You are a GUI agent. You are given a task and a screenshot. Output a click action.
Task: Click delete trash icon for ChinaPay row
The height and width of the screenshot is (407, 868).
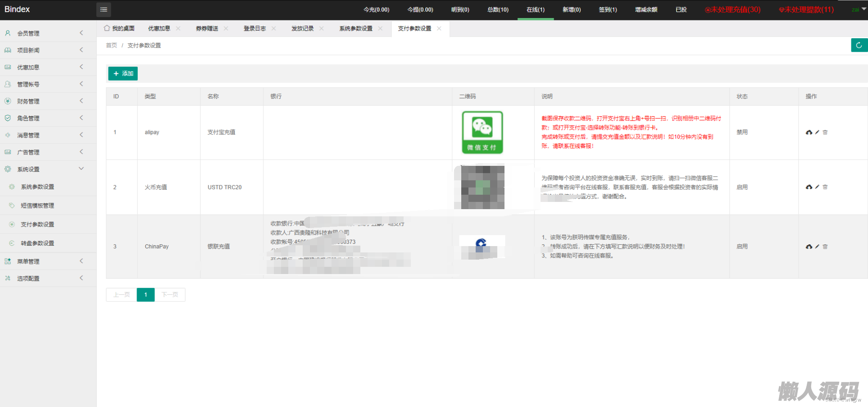825,247
